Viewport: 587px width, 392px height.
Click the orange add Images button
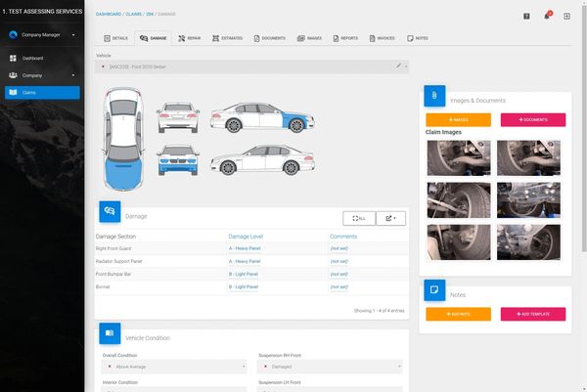(458, 119)
